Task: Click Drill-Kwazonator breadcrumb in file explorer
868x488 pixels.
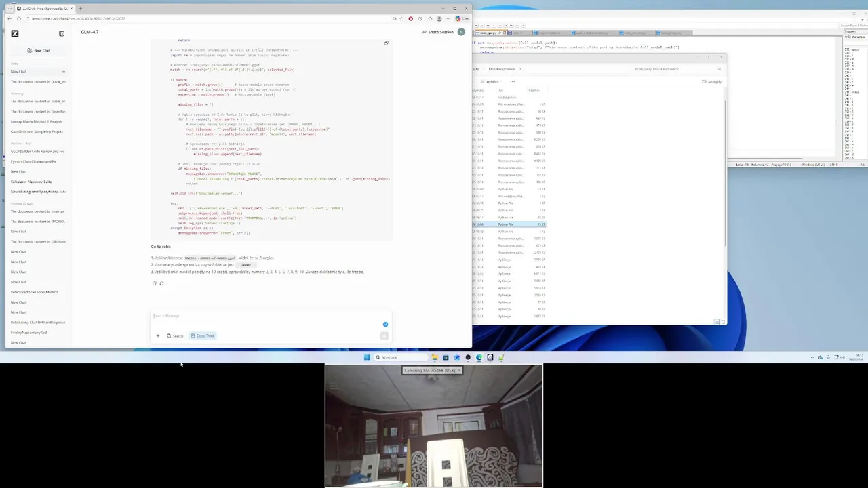Action: coord(501,69)
